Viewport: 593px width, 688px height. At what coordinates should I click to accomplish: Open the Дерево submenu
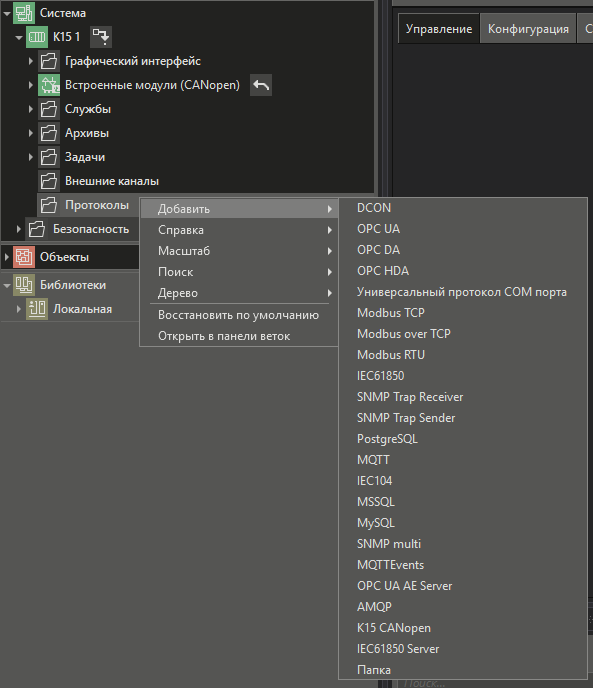239,293
